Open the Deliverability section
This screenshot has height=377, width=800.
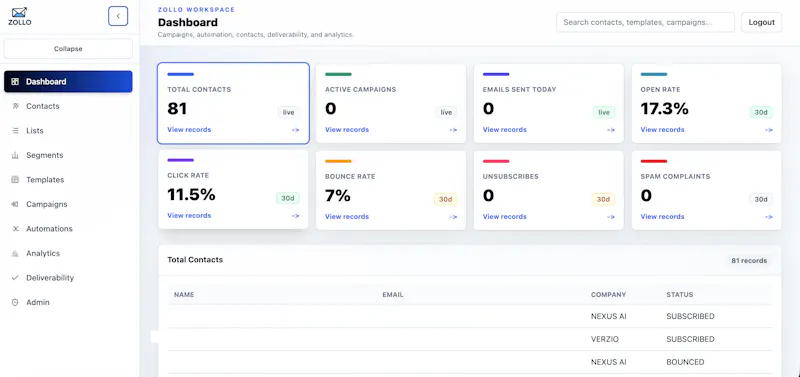(68, 278)
